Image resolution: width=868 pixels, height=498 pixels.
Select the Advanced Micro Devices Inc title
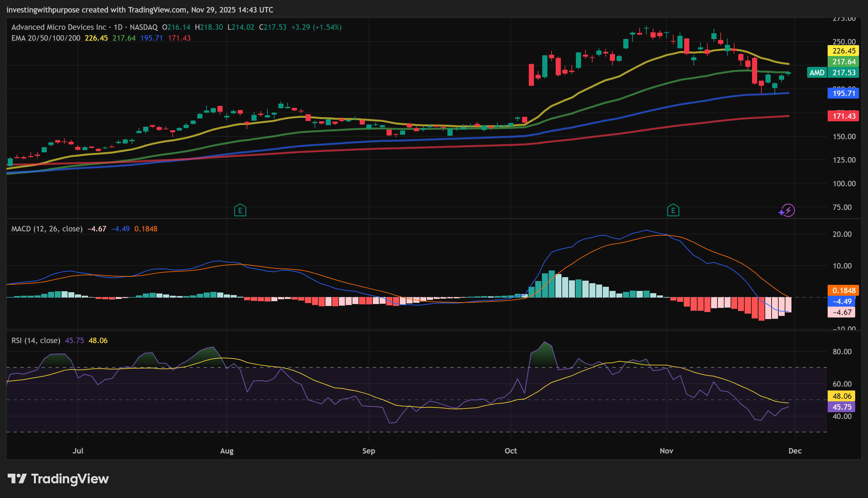pyautogui.click(x=59, y=27)
